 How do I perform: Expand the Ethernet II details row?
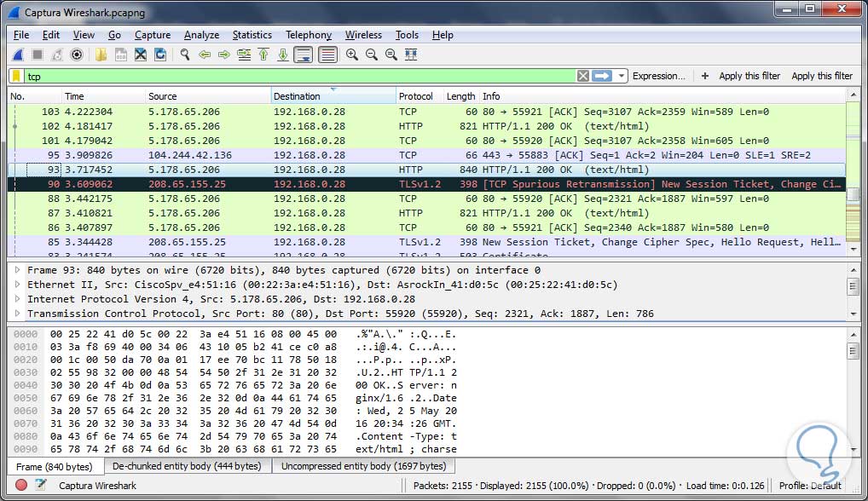(x=17, y=285)
